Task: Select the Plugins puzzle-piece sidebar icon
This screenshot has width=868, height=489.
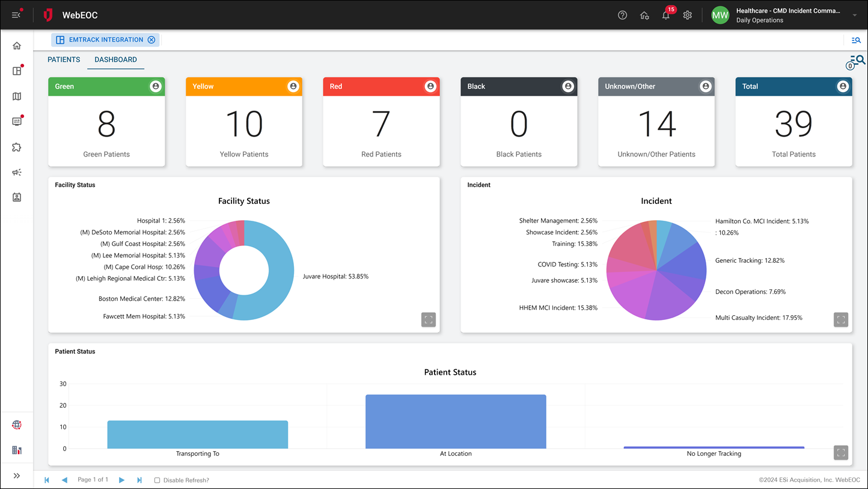Action: pyautogui.click(x=16, y=147)
